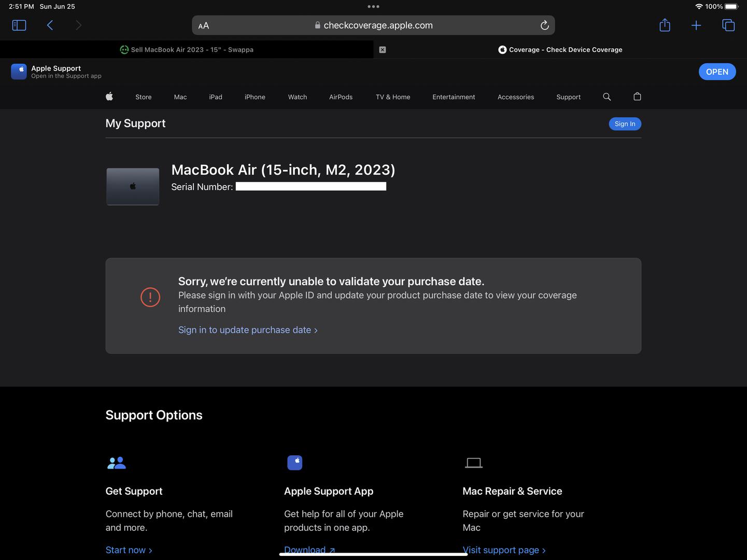Click the Apple logo in navigation bar

pyautogui.click(x=109, y=96)
